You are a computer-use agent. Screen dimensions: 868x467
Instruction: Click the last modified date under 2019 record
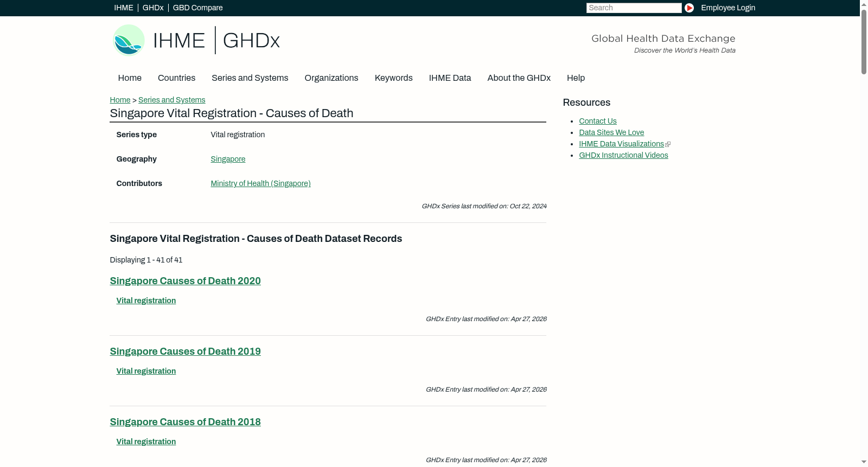point(486,389)
